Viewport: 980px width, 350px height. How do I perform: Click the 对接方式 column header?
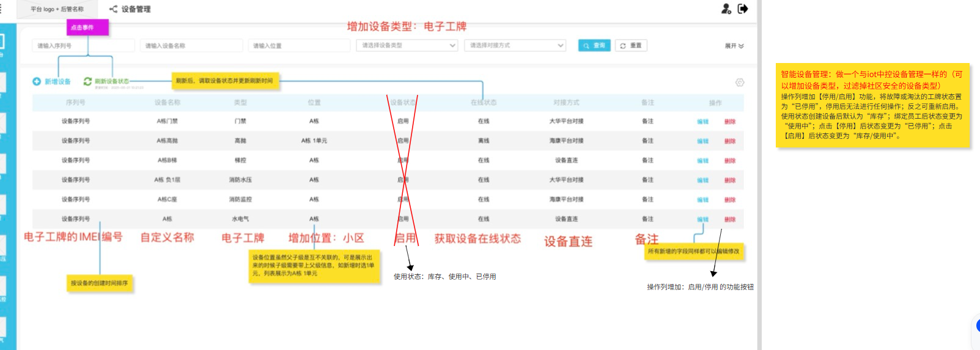click(x=567, y=102)
